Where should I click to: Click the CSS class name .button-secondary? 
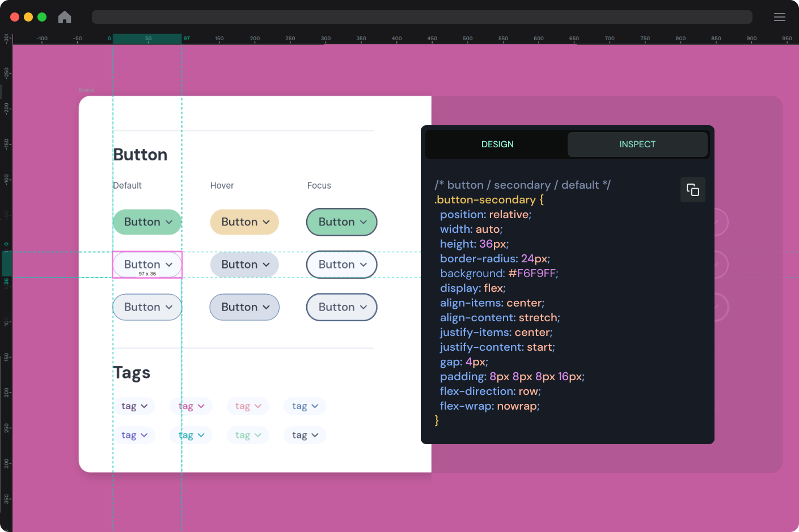(x=485, y=199)
